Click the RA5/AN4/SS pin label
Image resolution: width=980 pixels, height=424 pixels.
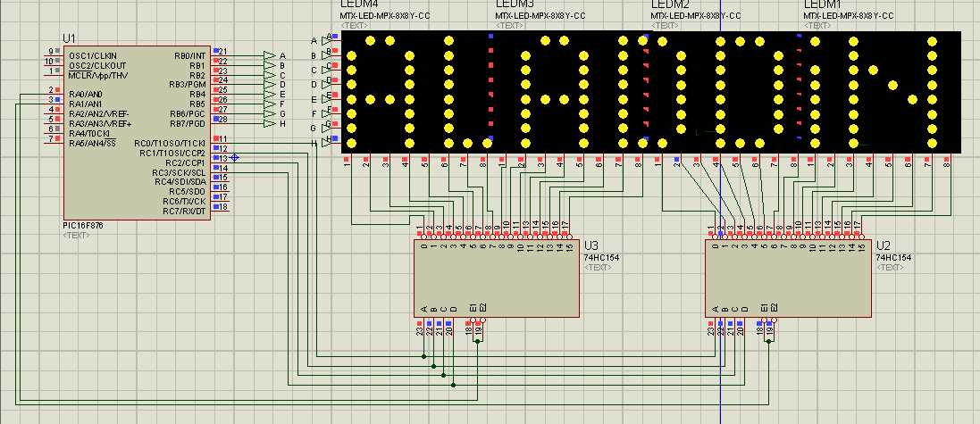coord(92,143)
